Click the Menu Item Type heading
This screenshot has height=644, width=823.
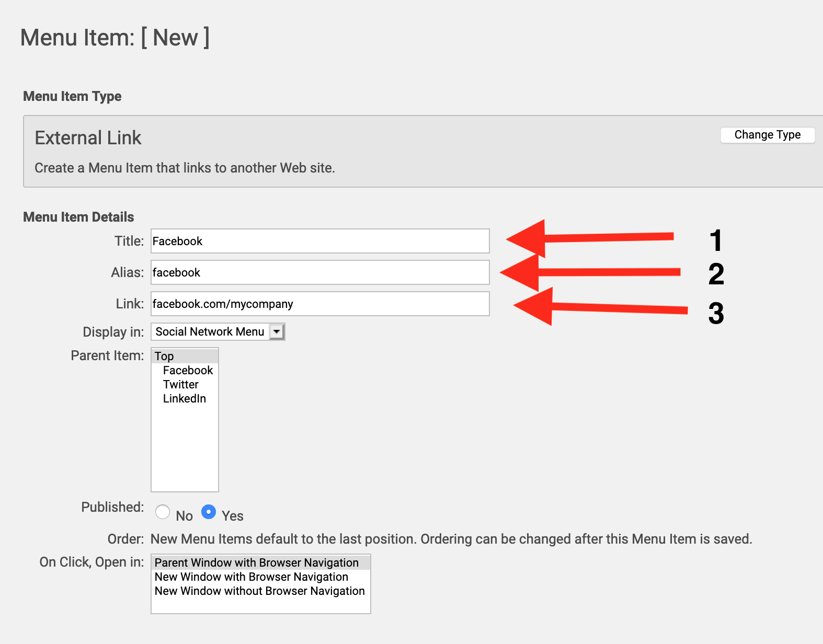72,96
